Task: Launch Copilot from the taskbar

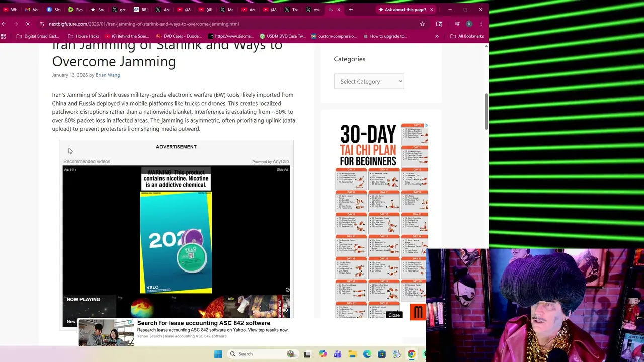Action: click(323, 354)
